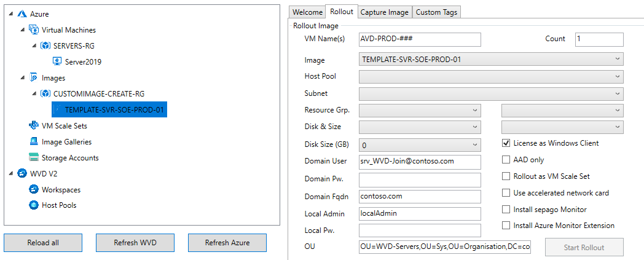This screenshot has width=644, height=260.
Task: Click the Storage Accounts icon
Action: [34, 158]
